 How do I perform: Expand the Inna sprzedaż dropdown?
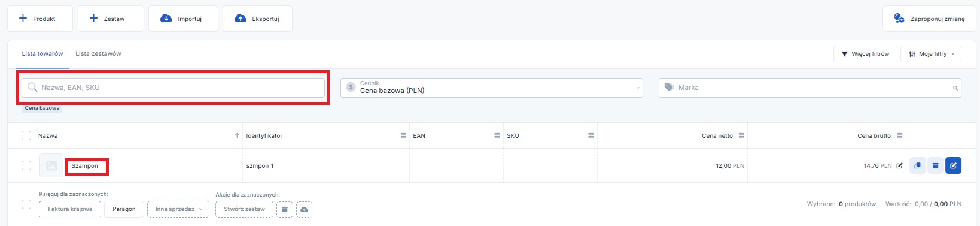tap(178, 209)
